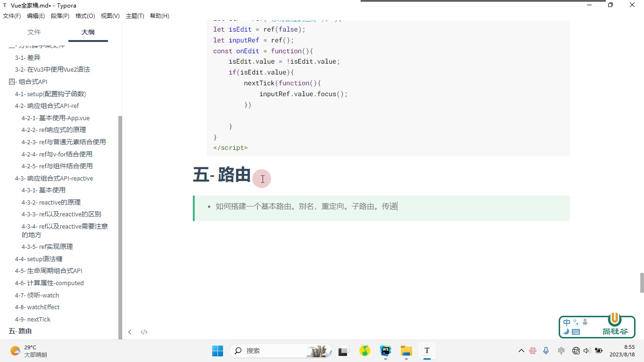Switch sidebar to 文件 tab

coord(34,32)
